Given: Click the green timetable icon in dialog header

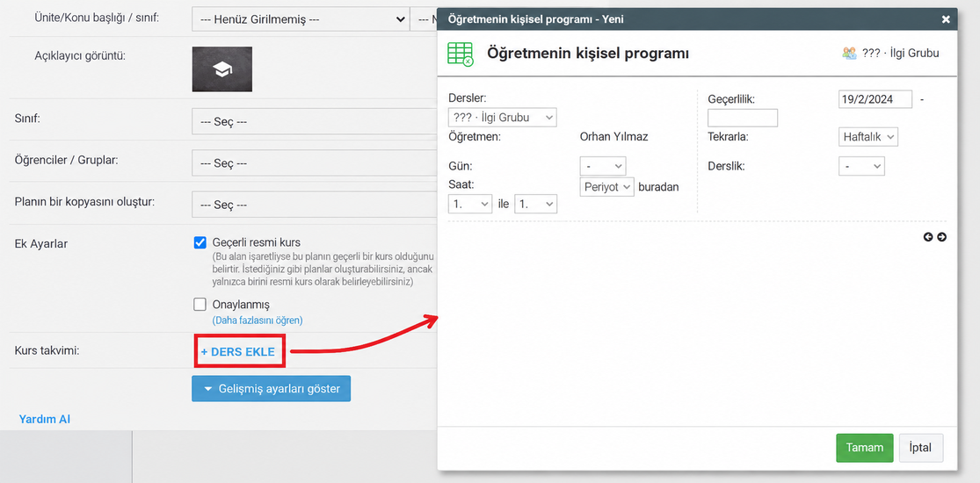Looking at the screenshot, I should [460, 54].
